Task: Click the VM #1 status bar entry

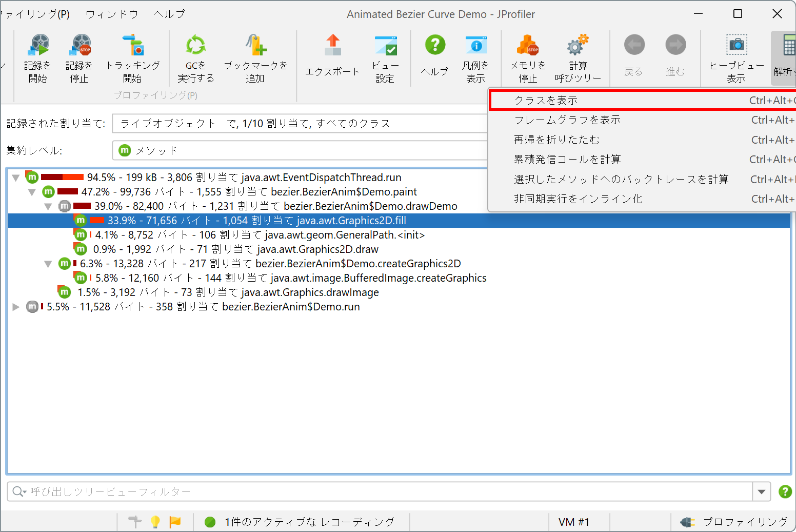Action: point(574,522)
